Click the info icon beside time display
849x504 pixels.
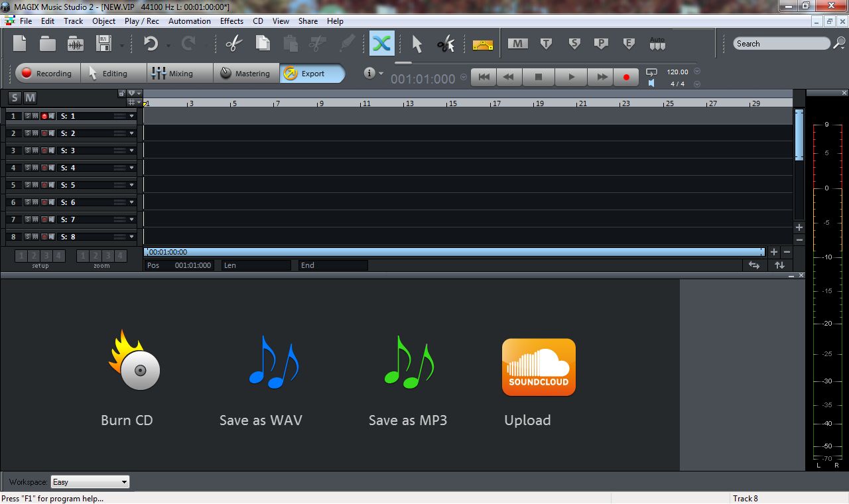coord(370,73)
